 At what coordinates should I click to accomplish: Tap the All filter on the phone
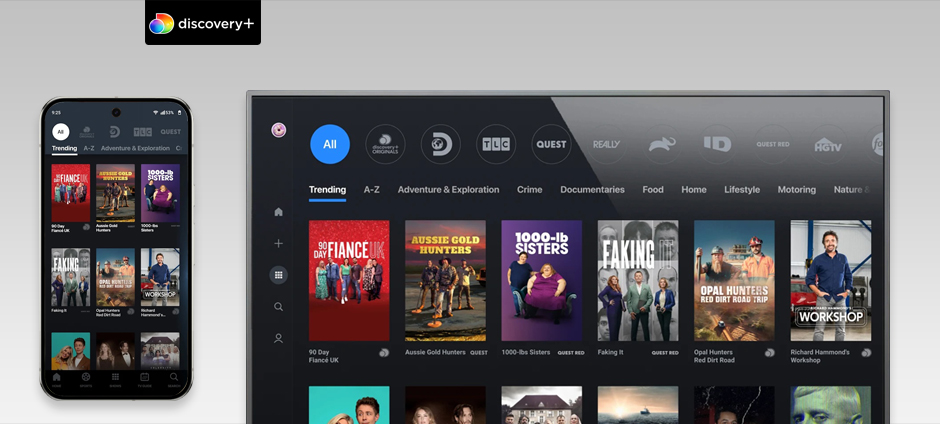pos(61,132)
